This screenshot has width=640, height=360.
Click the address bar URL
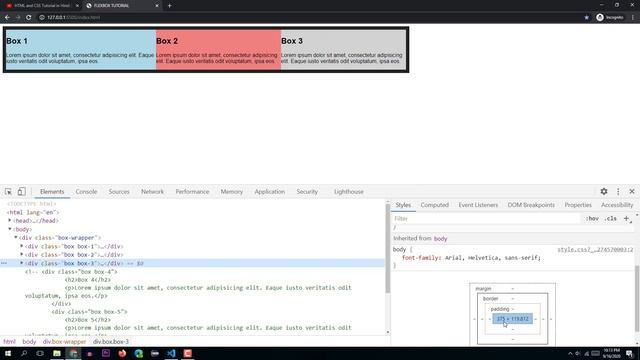pyautogui.click(x=73, y=18)
